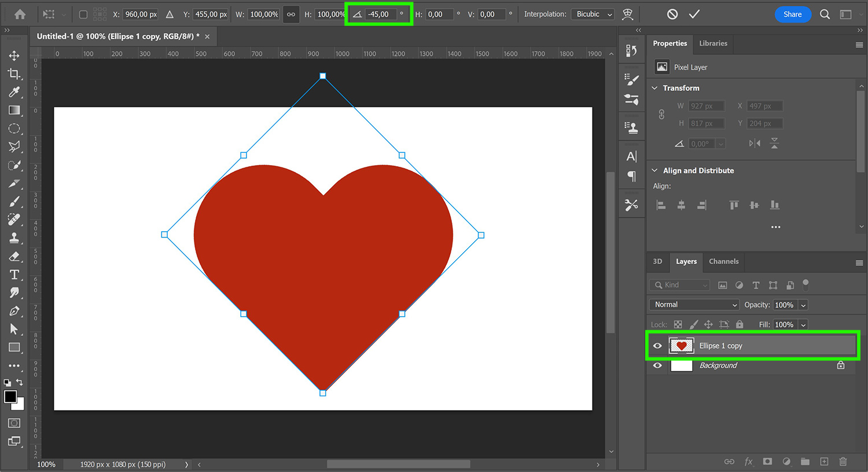Viewport: 868px width, 472px height.
Task: Open the blend mode Normal dropdown
Action: 694,305
